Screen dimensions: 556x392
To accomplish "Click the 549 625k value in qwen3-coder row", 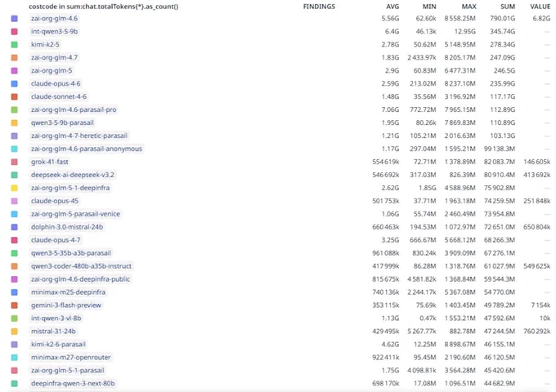I will [537, 266].
